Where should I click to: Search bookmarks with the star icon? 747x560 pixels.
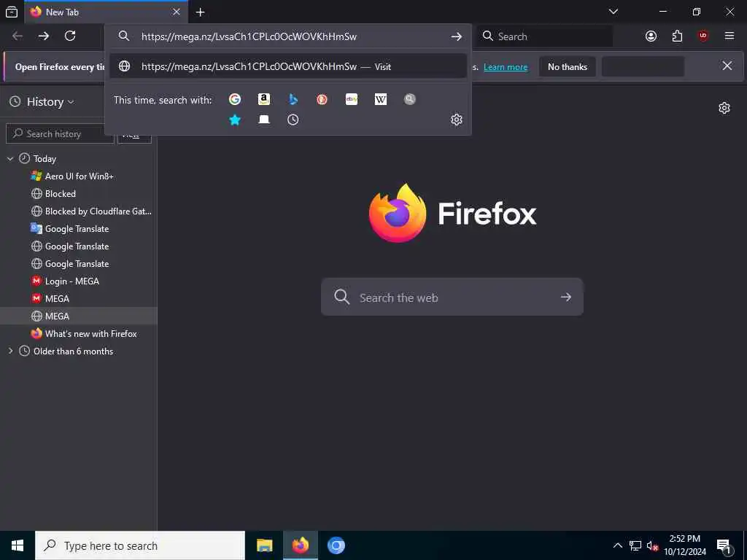click(235, 120)
